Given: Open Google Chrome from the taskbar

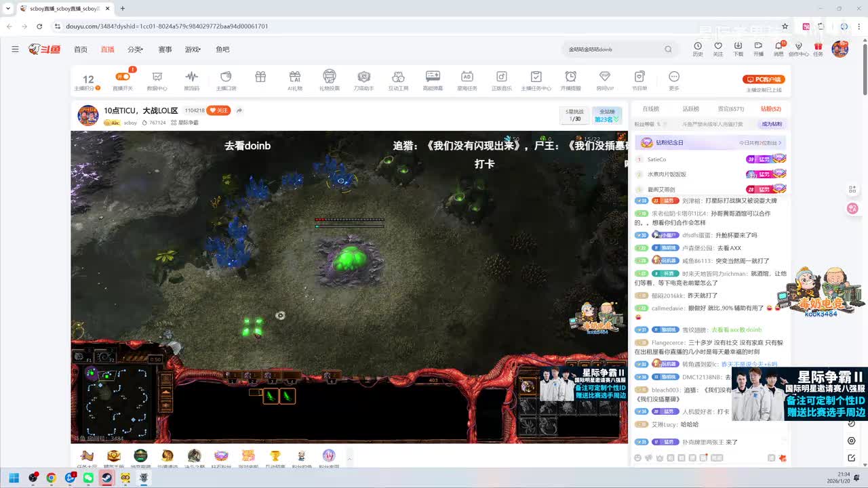Looking at the screenshot, I should [x=51, y=478].
